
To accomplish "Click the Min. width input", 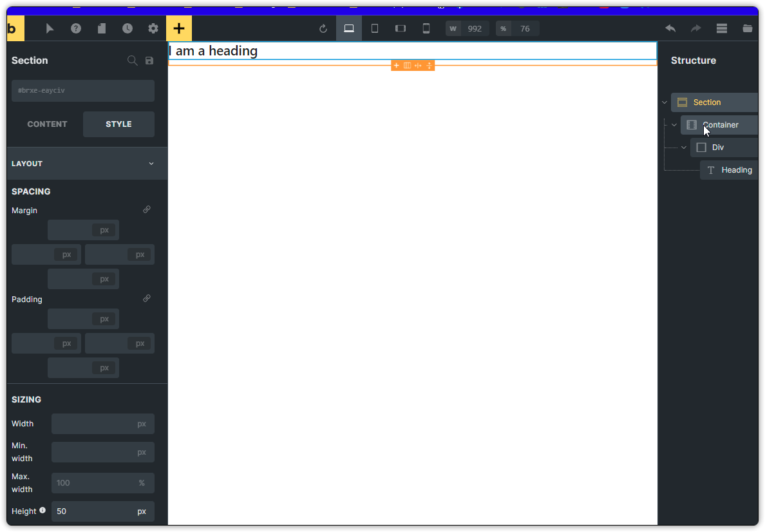I will [x=103, y=452].
